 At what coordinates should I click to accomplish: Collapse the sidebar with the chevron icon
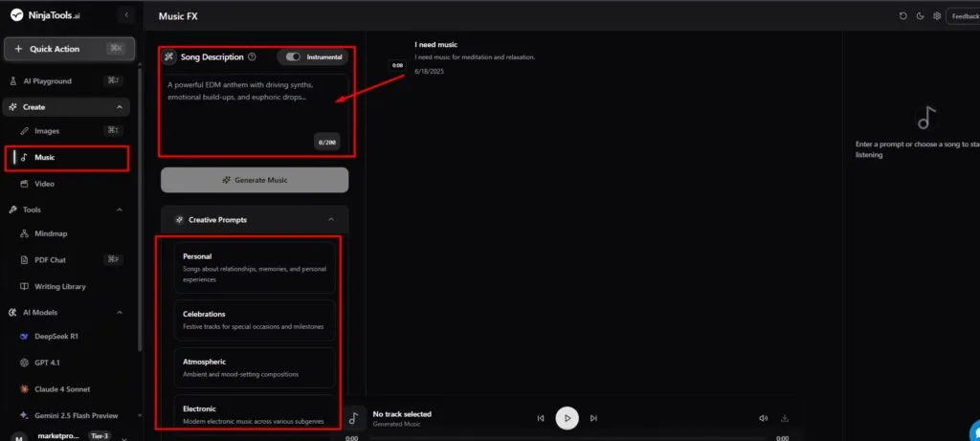pos(127,15)
